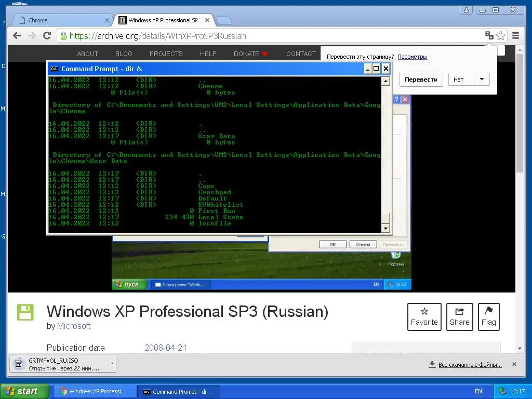Click the green padlock in address bar

63,36
